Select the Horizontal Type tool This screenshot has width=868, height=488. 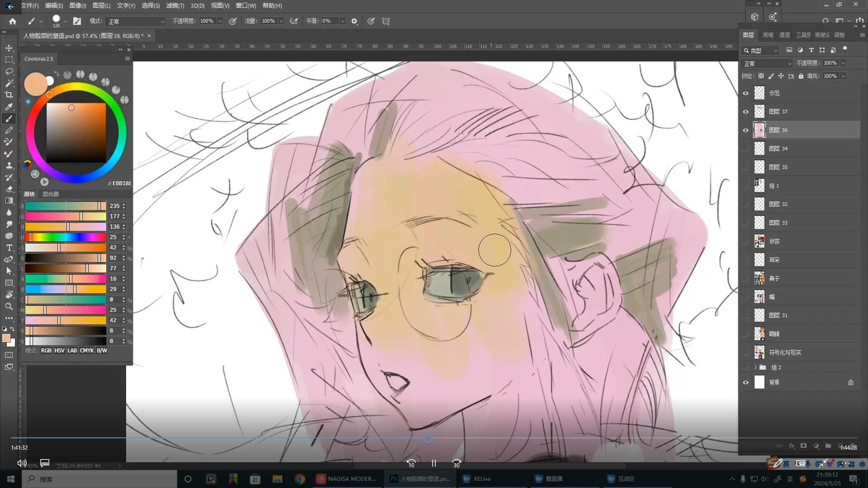click(9, 248)
